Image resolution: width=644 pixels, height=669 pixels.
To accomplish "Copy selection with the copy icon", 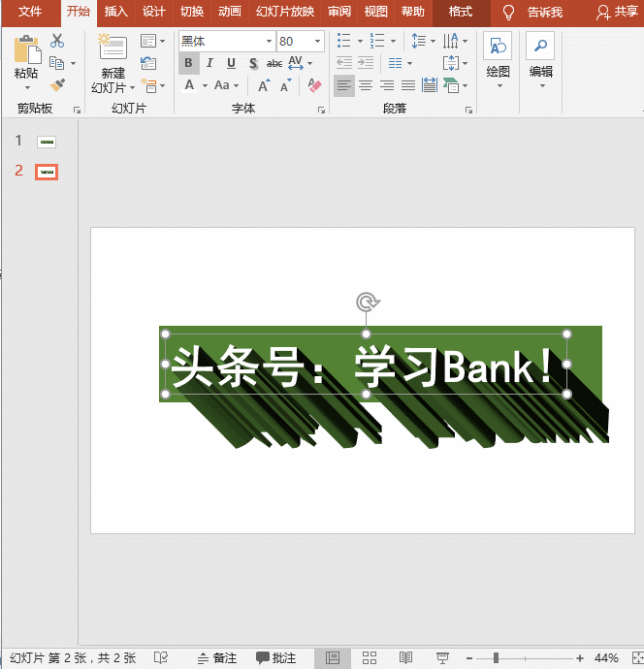I will [x=57, y=63].
